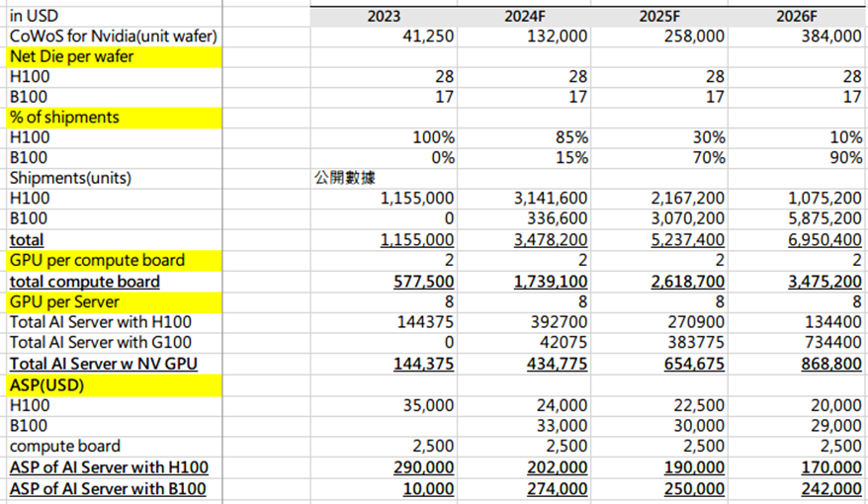Viewport: 868px width, 504px height.
Task: Select the 'CoWoS for Nvidia(unit wafer)' row label
Action: [112, 37]
